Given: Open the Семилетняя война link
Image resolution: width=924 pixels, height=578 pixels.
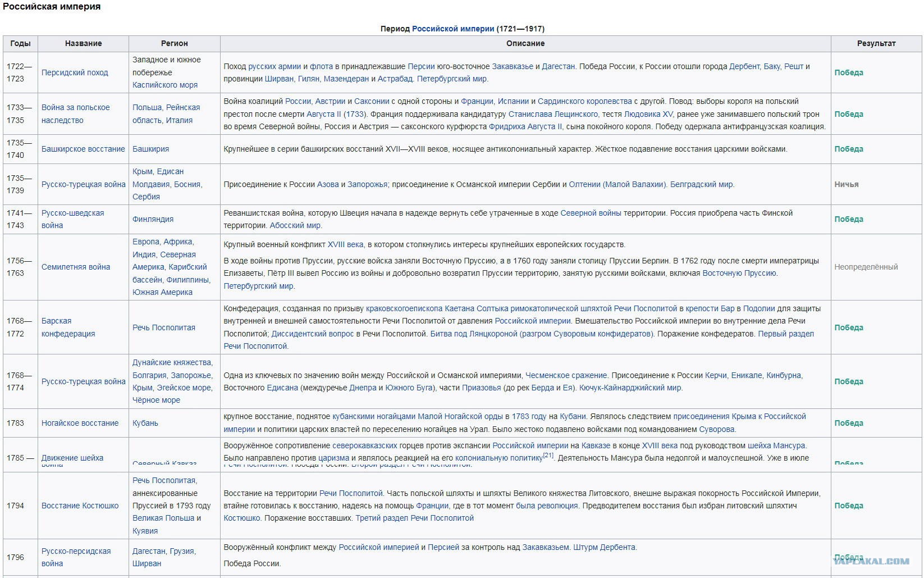Looking at the screenshot, I should [x=76, y=267].
